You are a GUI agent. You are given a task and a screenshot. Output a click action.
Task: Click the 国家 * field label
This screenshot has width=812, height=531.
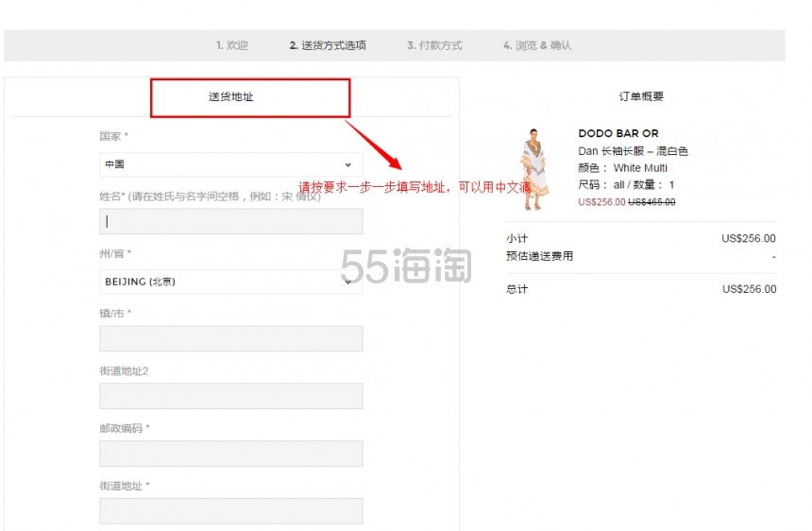coord(114,136)
